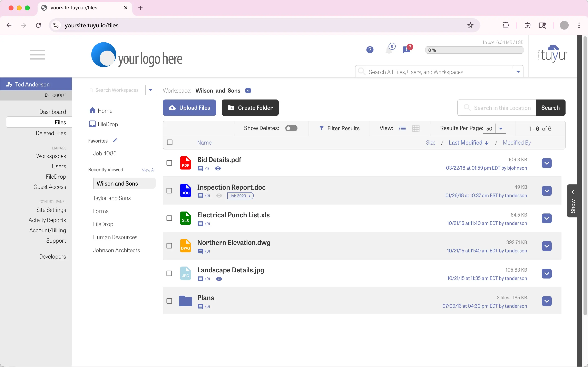Click the notifications bell icon
The image size is (588, 367).
[389, 50]
